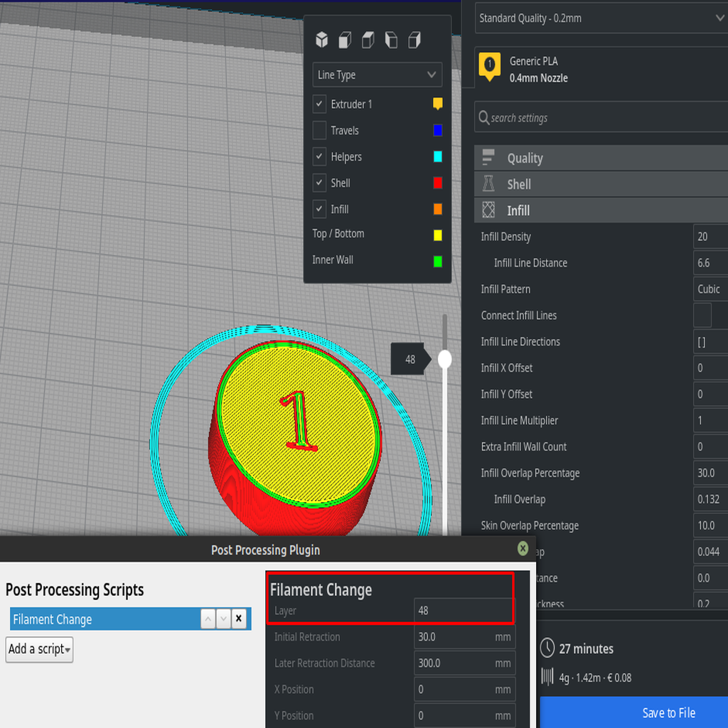Click Infill X Offset value field

[x=710, y=368]
